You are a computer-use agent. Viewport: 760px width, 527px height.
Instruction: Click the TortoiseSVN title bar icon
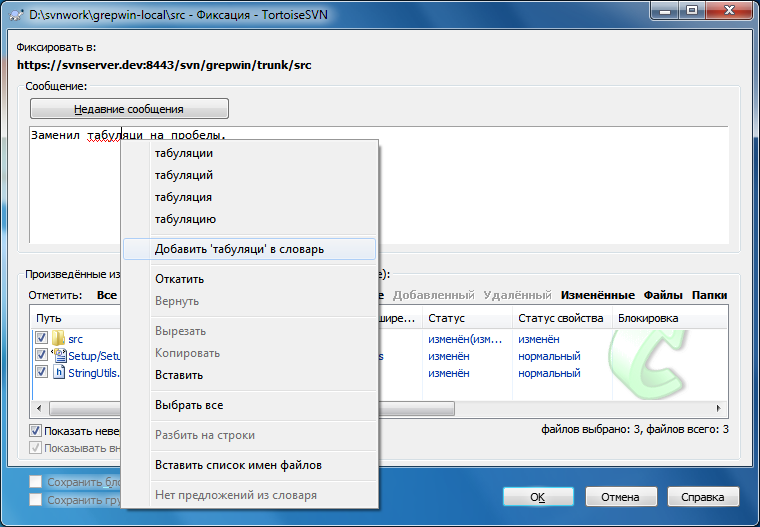point(16,15)
